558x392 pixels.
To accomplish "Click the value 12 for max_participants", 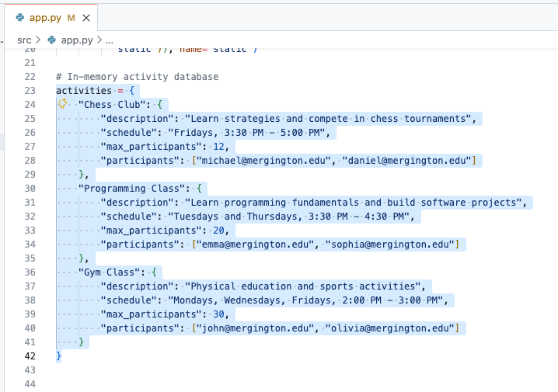I will pos(219,147).
